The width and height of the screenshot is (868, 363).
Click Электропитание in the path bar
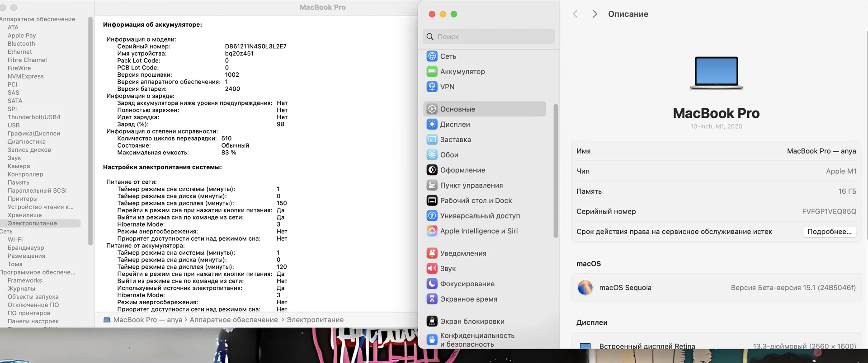pyautogui.click(x=315, y=320)
